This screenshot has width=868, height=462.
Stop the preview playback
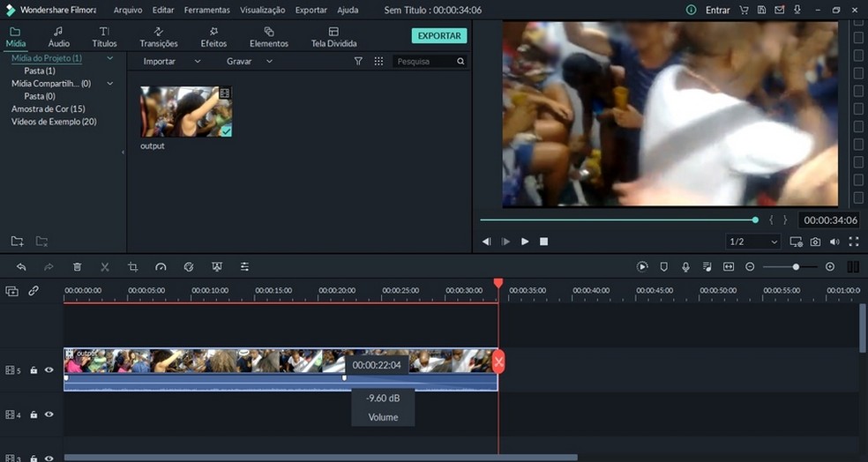point(543,242)
